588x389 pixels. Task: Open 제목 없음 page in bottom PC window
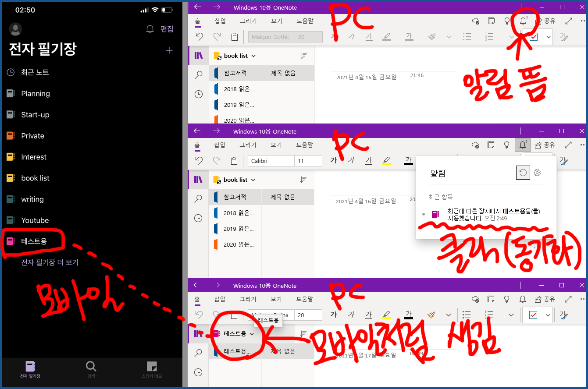click(288, 351)
